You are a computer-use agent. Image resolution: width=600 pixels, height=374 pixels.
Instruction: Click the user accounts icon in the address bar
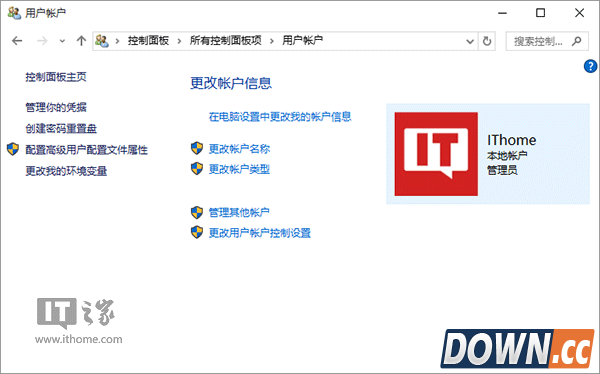tap(102, 41)
